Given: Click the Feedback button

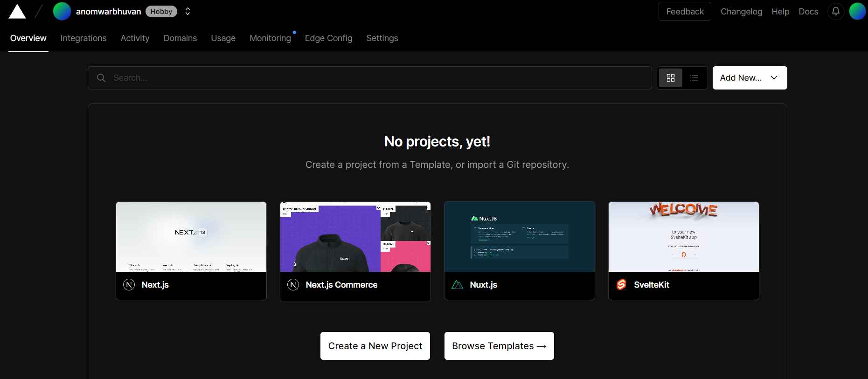Looking at the screenshot, I should coord(685,12).
